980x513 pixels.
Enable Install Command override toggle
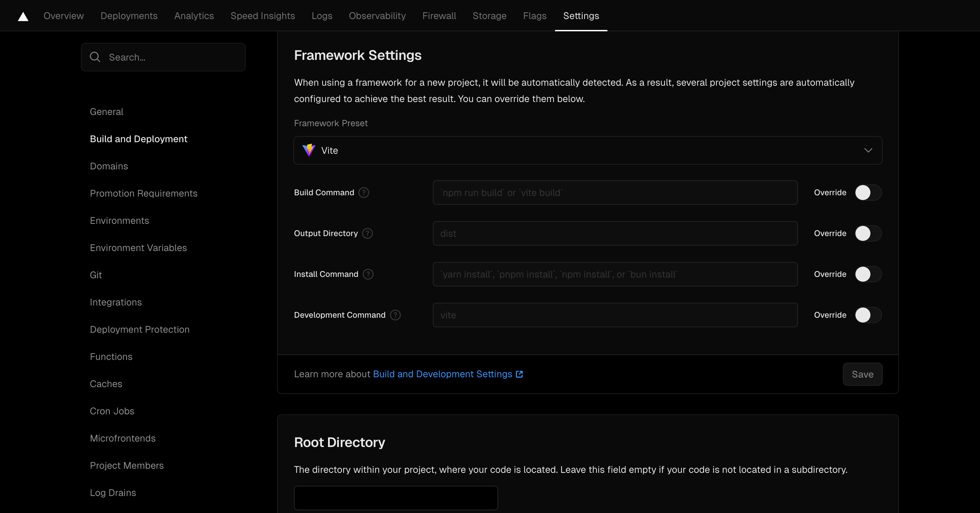click(x=867, y=274)
